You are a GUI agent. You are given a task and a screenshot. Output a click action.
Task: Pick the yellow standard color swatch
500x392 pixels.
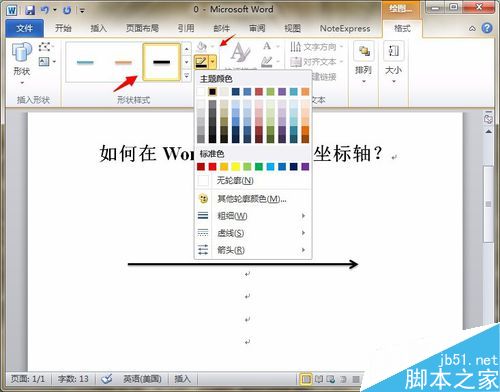pos(236,167)
